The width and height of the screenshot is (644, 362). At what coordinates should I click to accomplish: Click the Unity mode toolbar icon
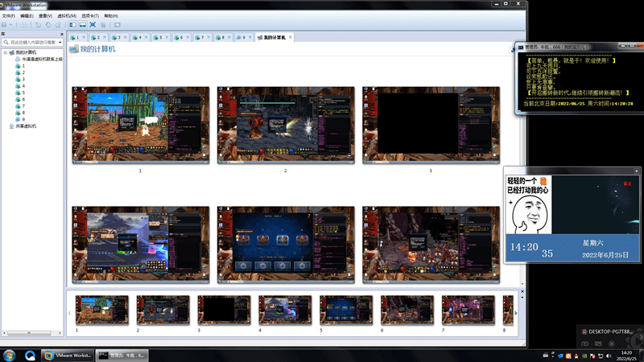tap(103, 25)
